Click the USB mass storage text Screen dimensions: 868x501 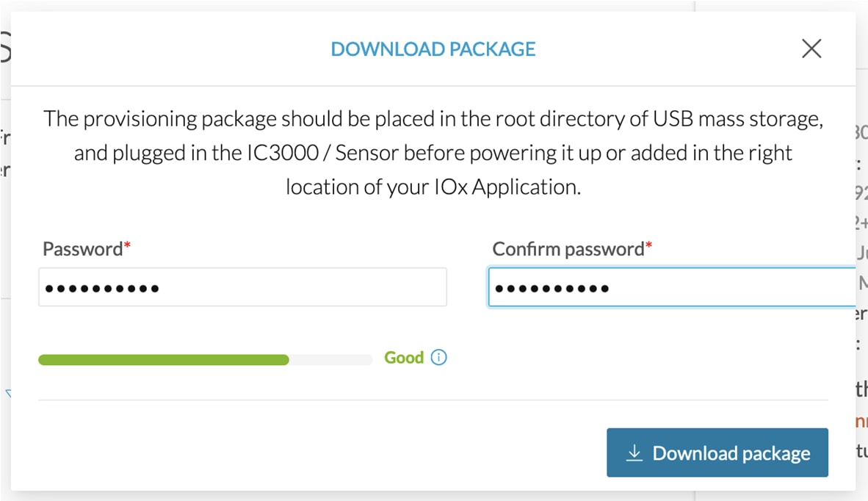[x=738, y=119]
